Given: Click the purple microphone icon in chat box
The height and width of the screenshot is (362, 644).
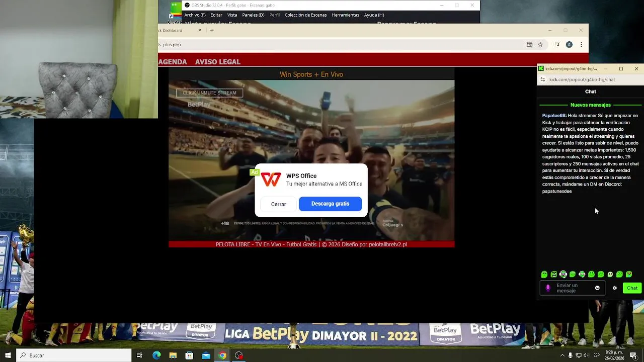Looking at the screenshot, I should click(548, 288).
